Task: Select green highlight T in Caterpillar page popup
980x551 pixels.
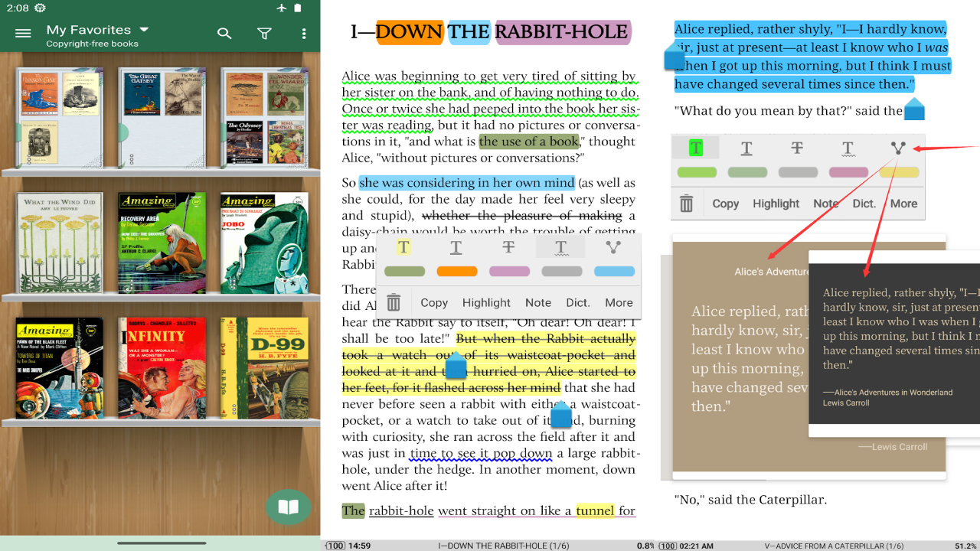Action: pos(696,148)
